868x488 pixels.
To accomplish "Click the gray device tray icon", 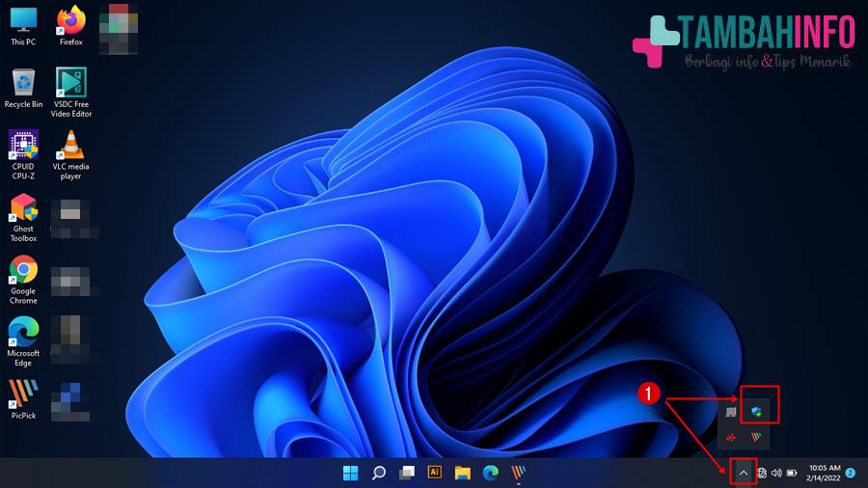I will click(x=731, y=412).
